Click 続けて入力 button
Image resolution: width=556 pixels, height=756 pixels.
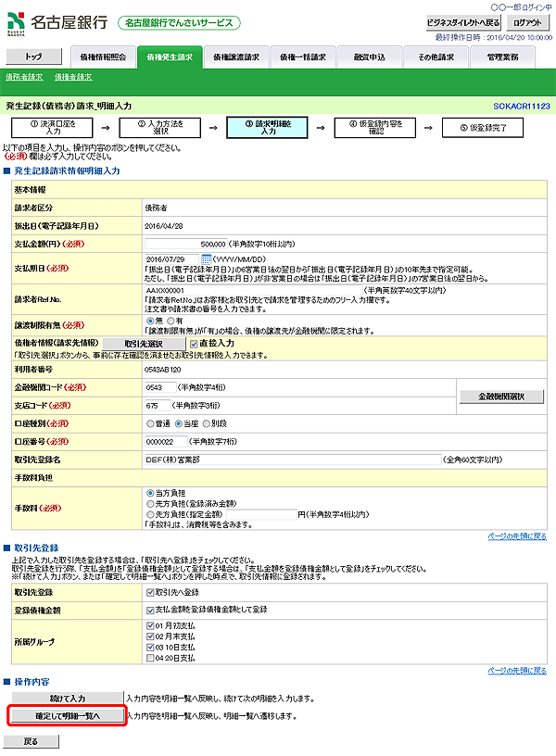(68, 699)
